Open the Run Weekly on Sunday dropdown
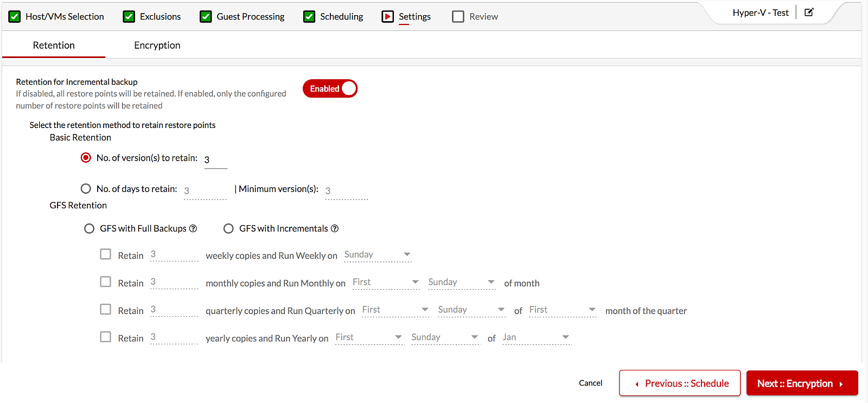Viewport: 868px width, 403px height. [x=378, y=255]
